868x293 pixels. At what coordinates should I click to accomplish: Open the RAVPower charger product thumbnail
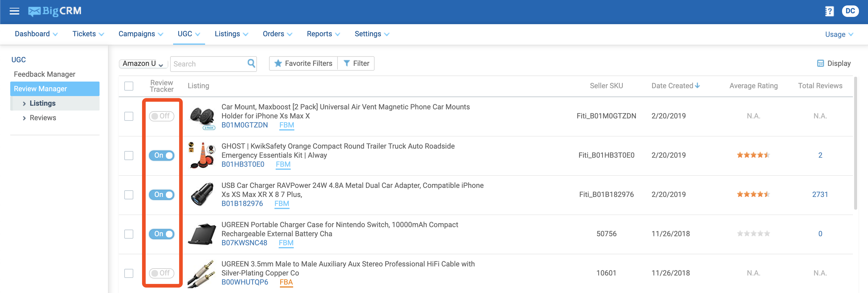point(202,195)
